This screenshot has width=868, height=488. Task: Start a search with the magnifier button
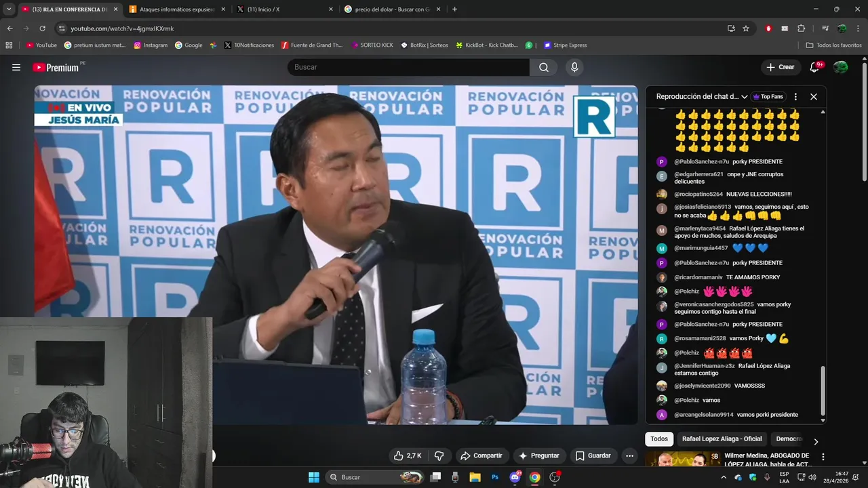click(x=544, y=67)
